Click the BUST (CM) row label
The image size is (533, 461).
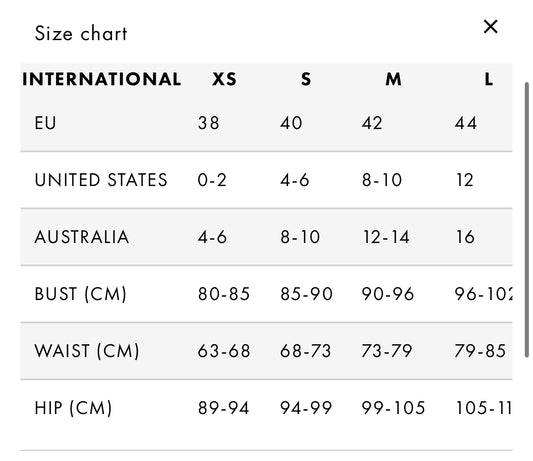(81, 294)
